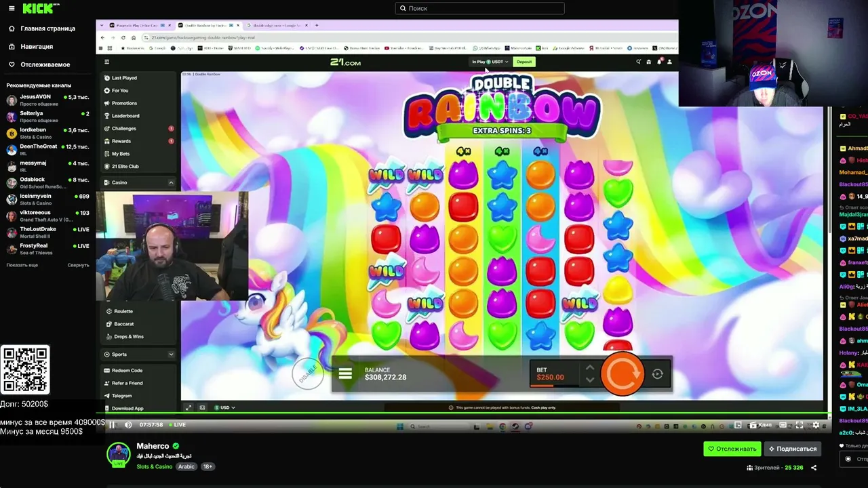Spin the orange slot spin button
Viewport: 868px width, 488px height.
tap(622, 373)
